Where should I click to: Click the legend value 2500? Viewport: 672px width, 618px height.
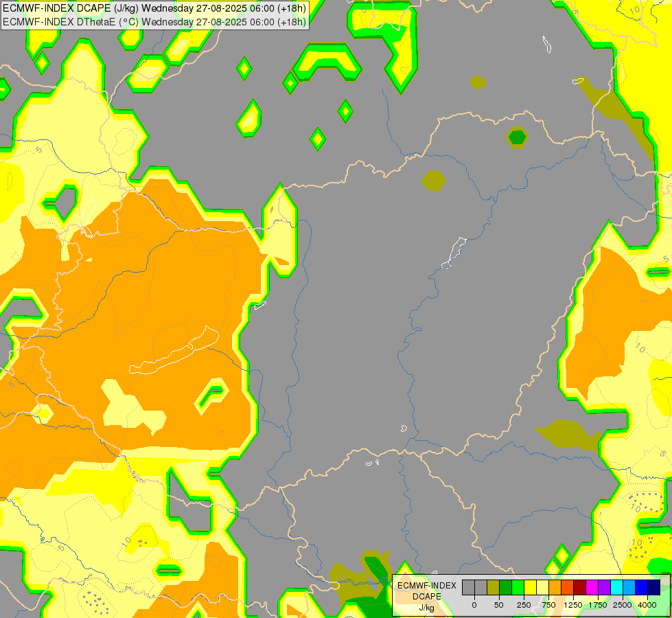[x=623, y=605]
